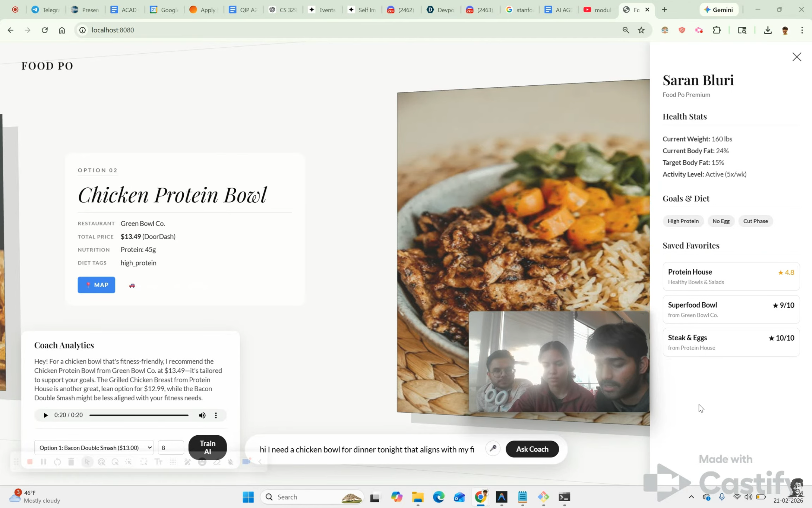Screen dimensions: 812x508
Task: Open the audio player three-dot options
Action: 216,415
